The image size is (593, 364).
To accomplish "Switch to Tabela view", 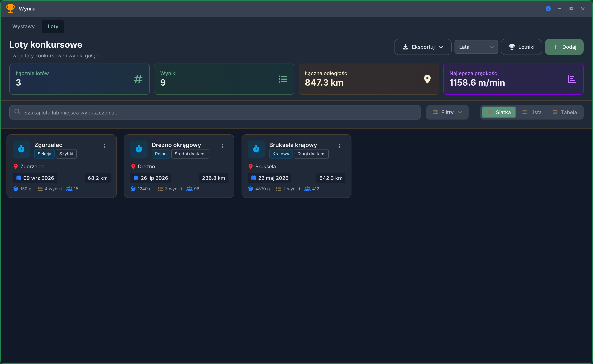I will click(x=565, y=112).
